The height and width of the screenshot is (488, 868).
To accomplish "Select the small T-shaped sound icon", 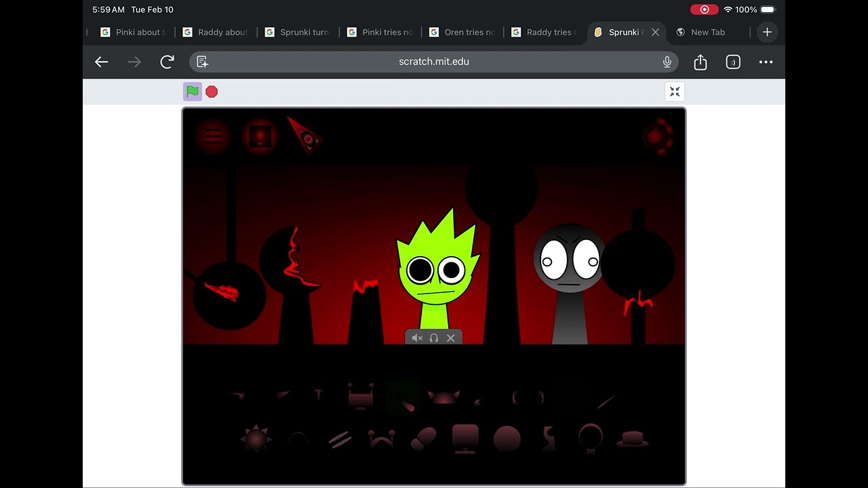I will coord(319,395).
